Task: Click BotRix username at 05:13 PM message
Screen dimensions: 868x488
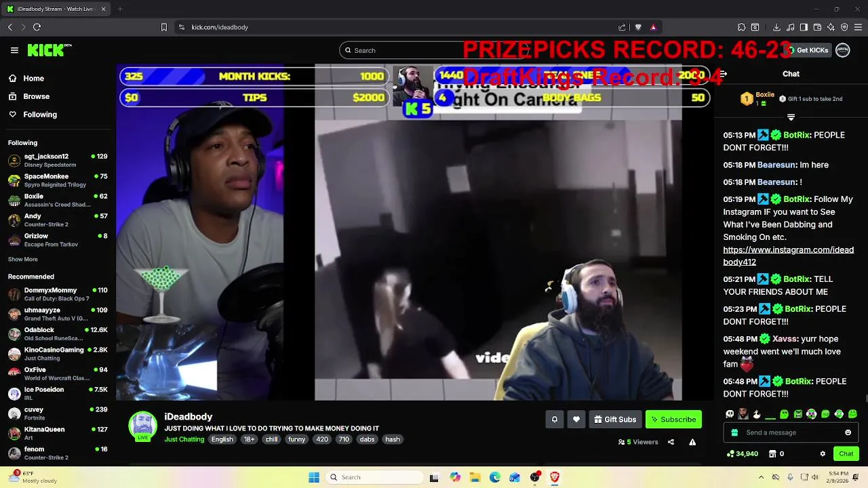Action: click(x=797, y=135)
